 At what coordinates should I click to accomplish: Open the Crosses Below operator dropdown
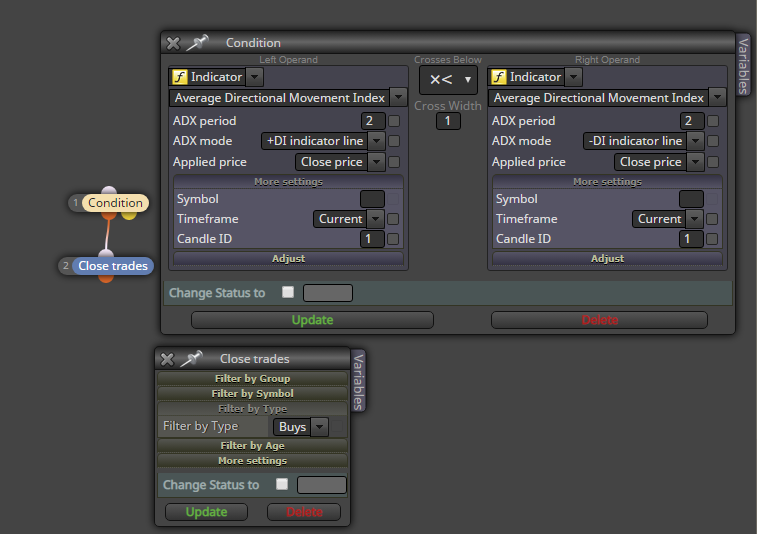click(449, 80)
